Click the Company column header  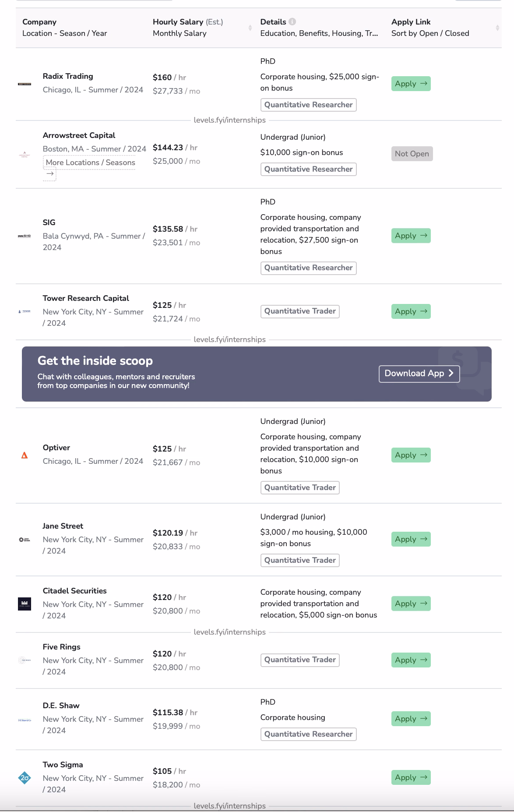click(39, 21)
